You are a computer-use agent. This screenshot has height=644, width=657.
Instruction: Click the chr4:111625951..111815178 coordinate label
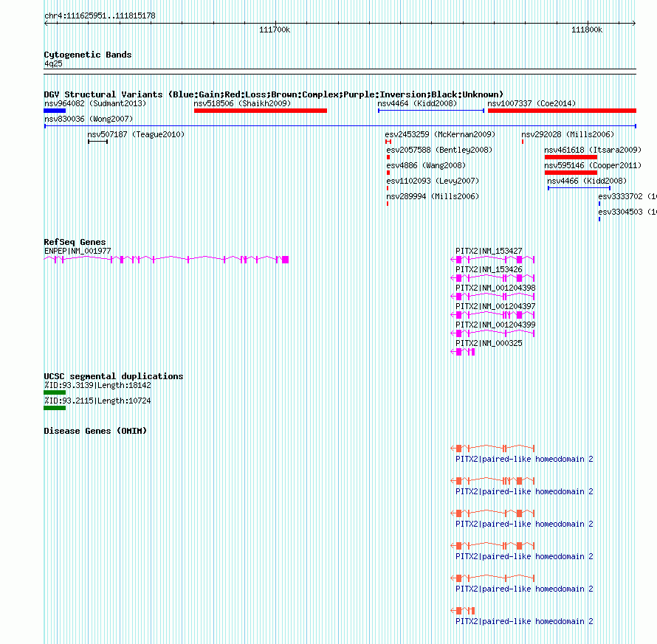(100, 15)
